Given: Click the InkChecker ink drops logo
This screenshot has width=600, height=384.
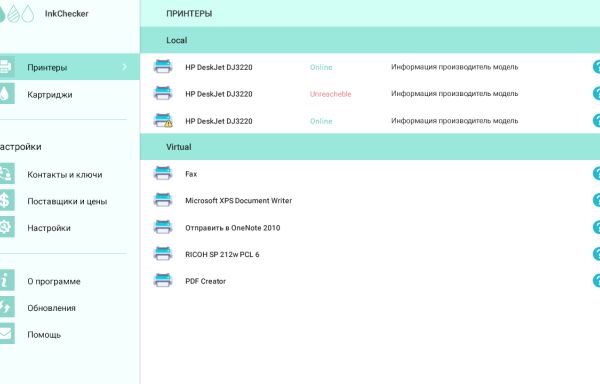Looking at the screenshot, I should pos(17,14).
